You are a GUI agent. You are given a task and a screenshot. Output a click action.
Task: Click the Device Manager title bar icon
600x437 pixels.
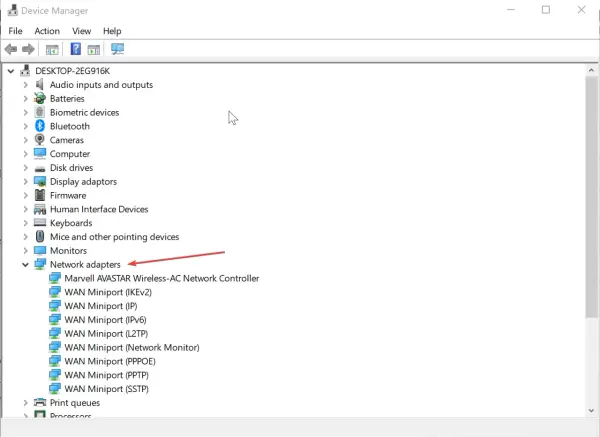click(12, 10)
